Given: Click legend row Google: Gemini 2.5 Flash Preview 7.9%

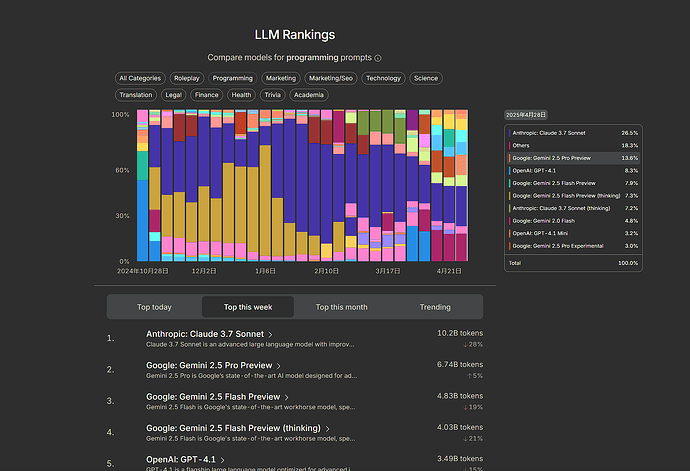Looking at the screenshot, I should (573, 183).
